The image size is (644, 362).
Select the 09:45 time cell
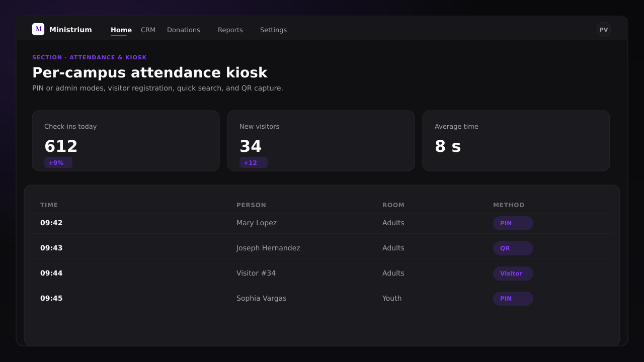[51, 298]
